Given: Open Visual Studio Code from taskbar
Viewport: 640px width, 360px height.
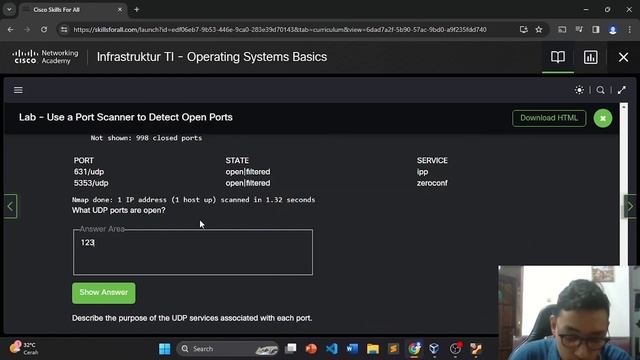Looking at the screenshot, I should point(331,349).
